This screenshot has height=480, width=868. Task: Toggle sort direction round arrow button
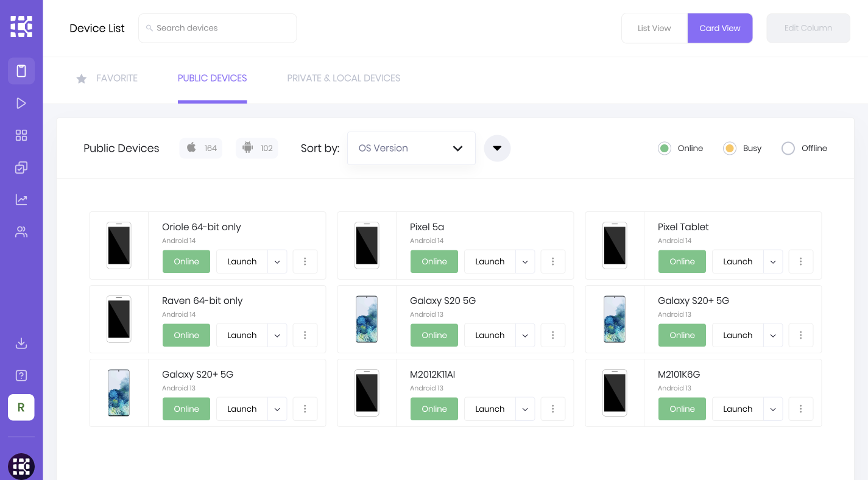497,148
